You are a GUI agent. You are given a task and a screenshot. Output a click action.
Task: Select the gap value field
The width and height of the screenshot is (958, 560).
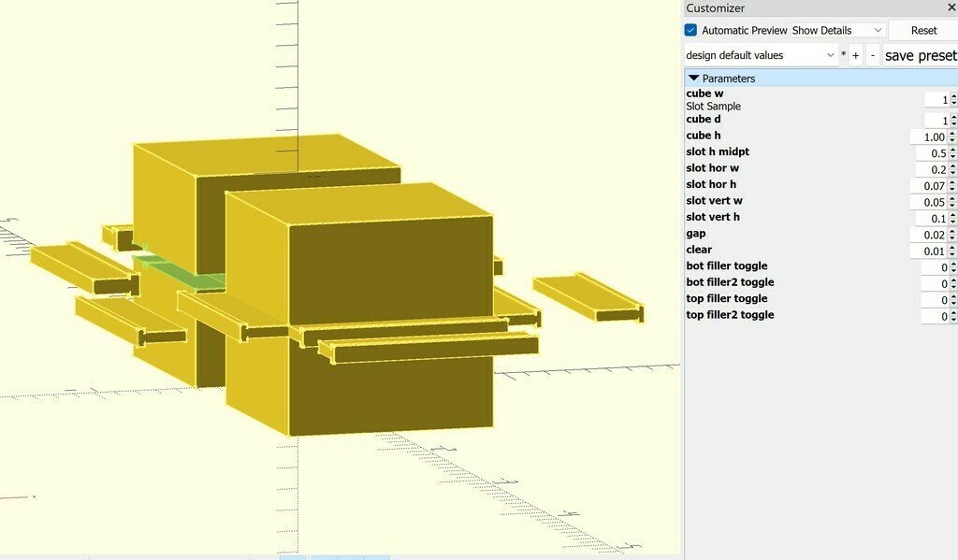[931, 234]
